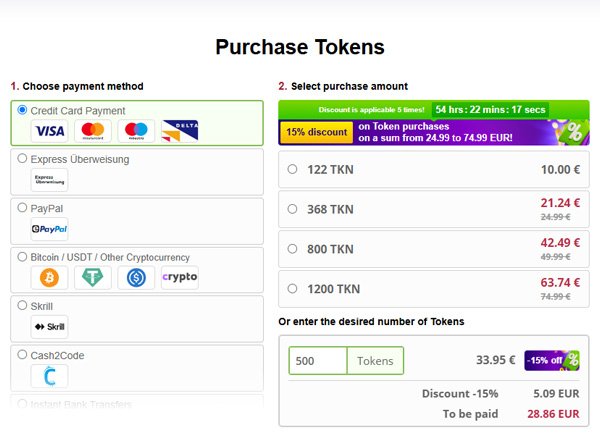Click the Mastercard logo

point(93,131)
